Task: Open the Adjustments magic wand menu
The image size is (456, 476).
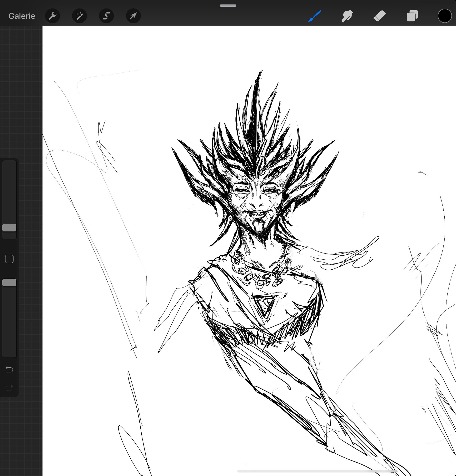Action: (x=79, y=16)
